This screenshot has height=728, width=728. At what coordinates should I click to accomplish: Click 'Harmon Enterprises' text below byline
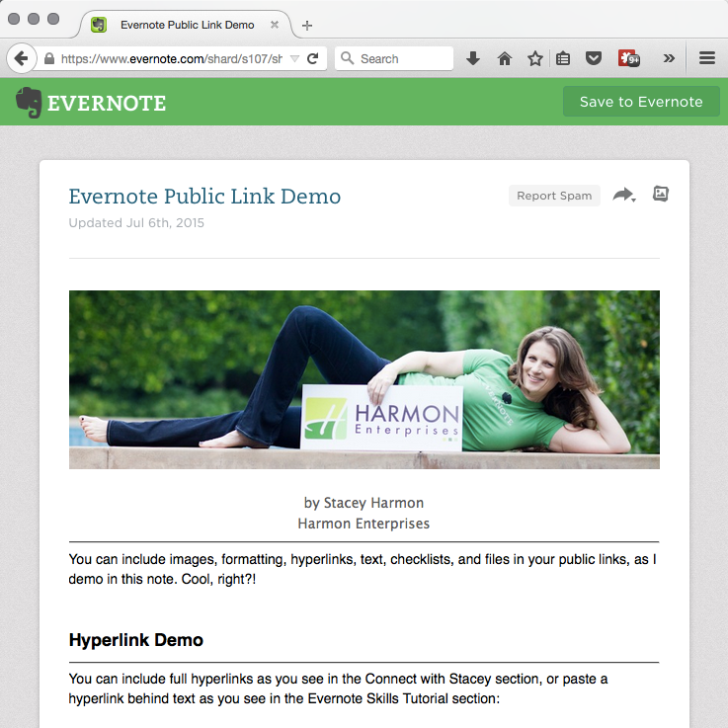click(x=364, y=524)
